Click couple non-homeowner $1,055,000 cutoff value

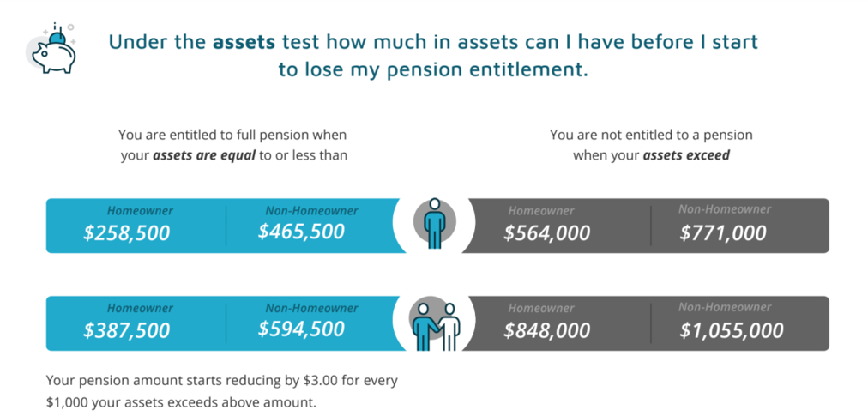(x=732, y=331)
